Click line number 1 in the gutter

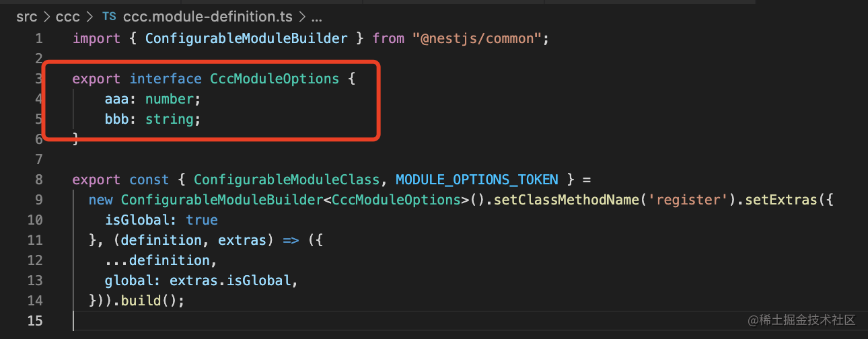(38, 38)
